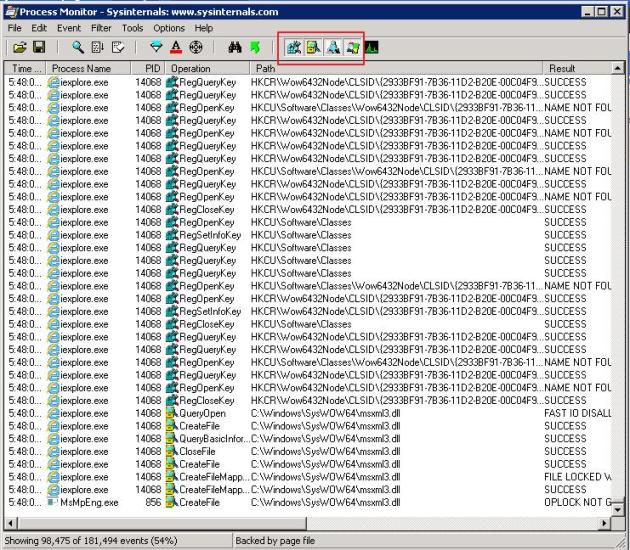
Task: Click the Clear display icon
Action: [x=118, y=47]
